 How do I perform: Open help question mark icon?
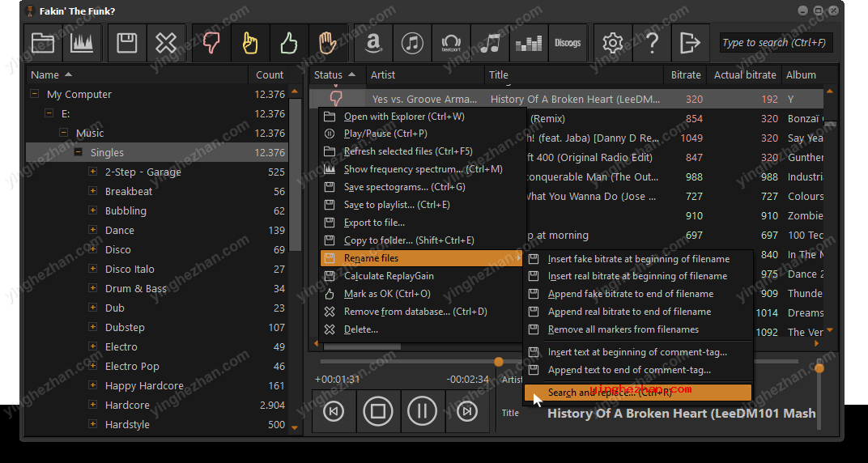click(652, 43)
